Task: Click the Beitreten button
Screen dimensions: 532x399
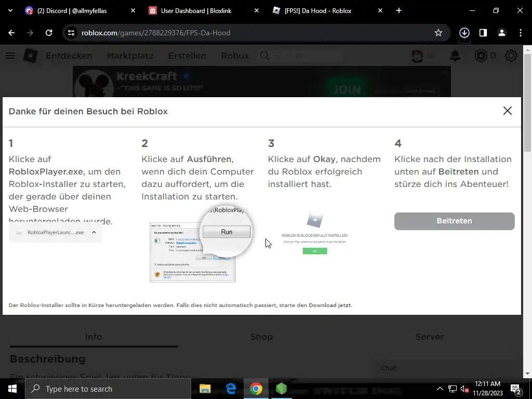Action: tap(454, 221)
